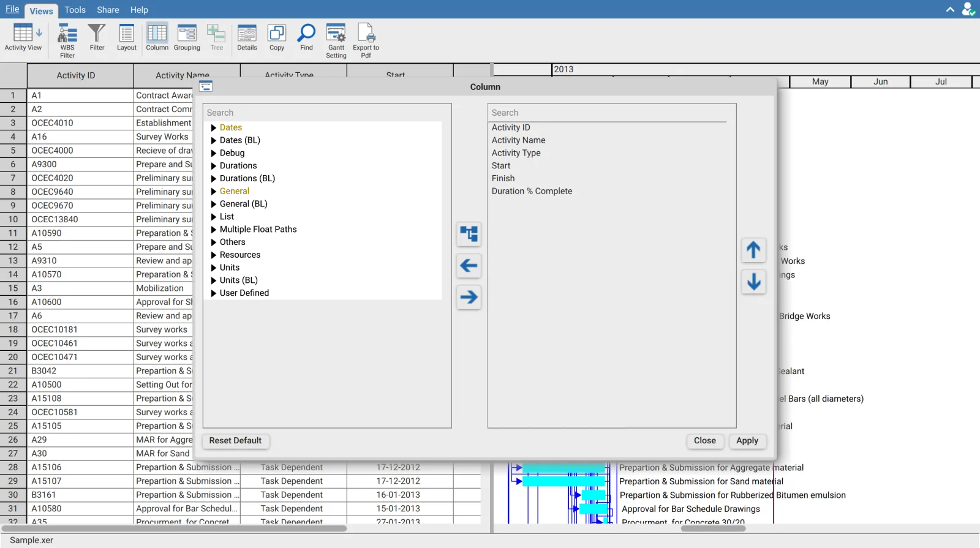The height and width of the screenshot is (548, 980).
Task: Open the Tools tab
Action: [x=75, y=10]
